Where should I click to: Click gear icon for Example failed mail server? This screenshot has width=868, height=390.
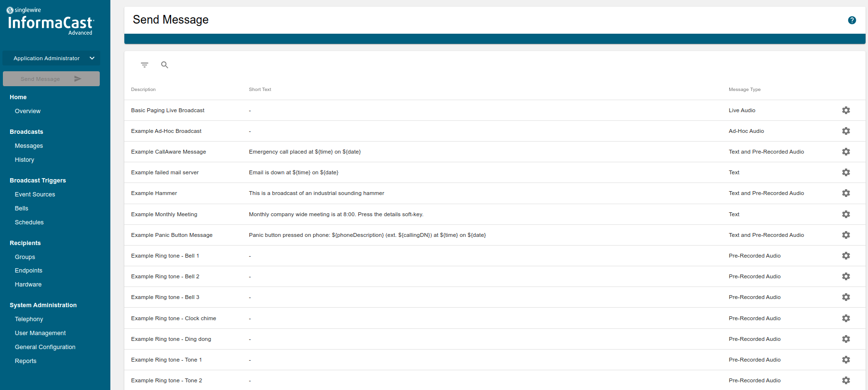[845, 172]
